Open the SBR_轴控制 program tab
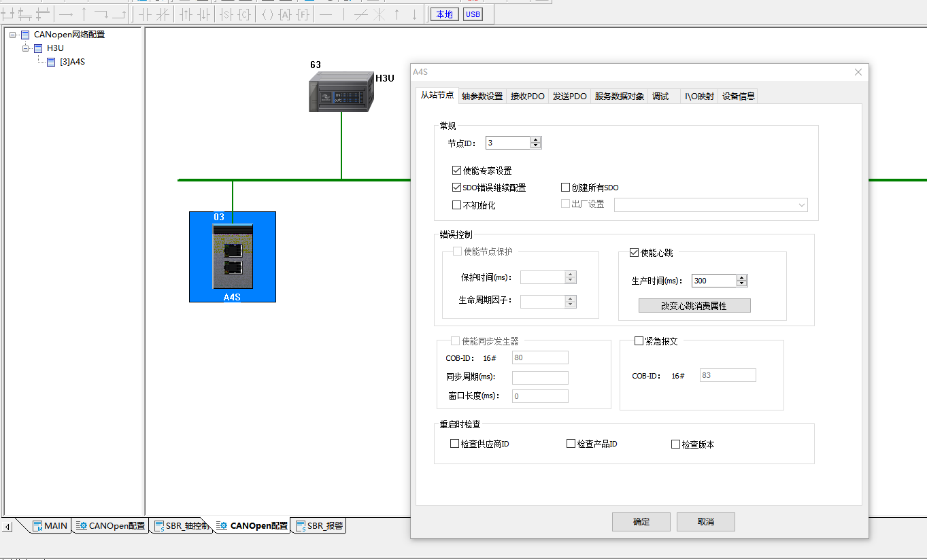 (182, 525)
